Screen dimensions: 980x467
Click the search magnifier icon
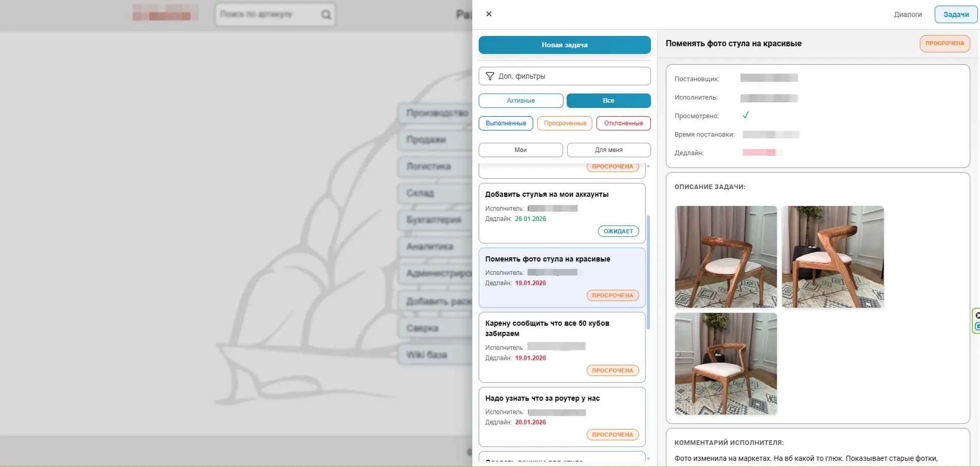click(326, 14)
